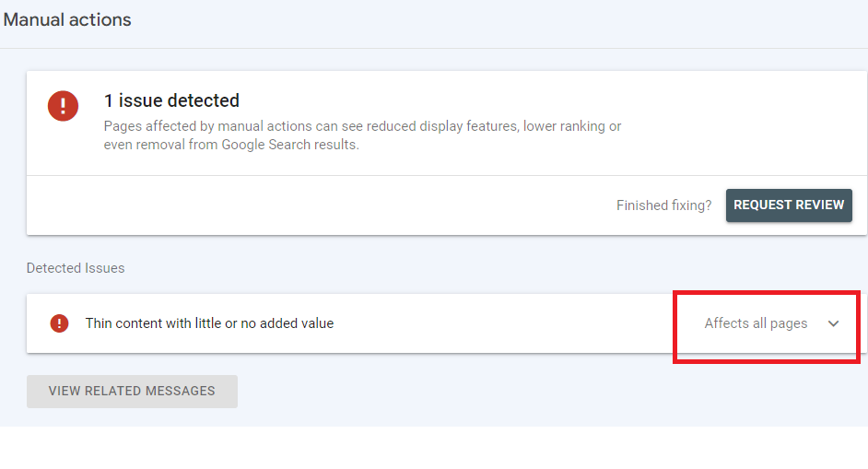
Task: Click the "Finished fixing?" prompt text
Action: coord(663,205)
